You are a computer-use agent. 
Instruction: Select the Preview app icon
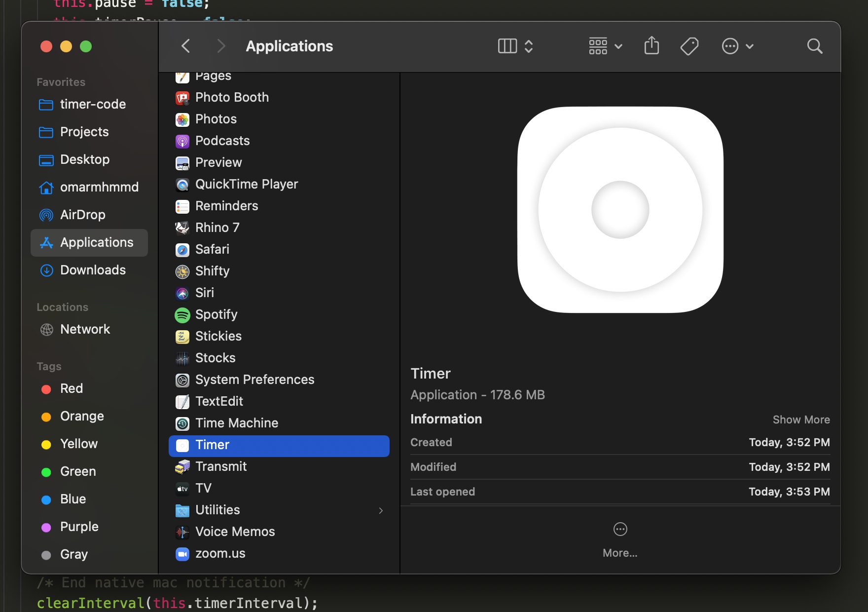pos(182,163)
